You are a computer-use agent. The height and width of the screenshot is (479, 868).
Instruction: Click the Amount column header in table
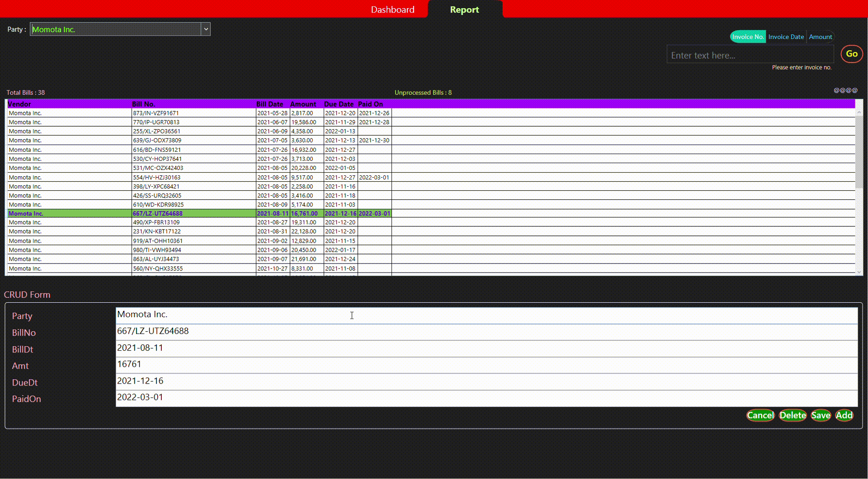pos(307,104)
